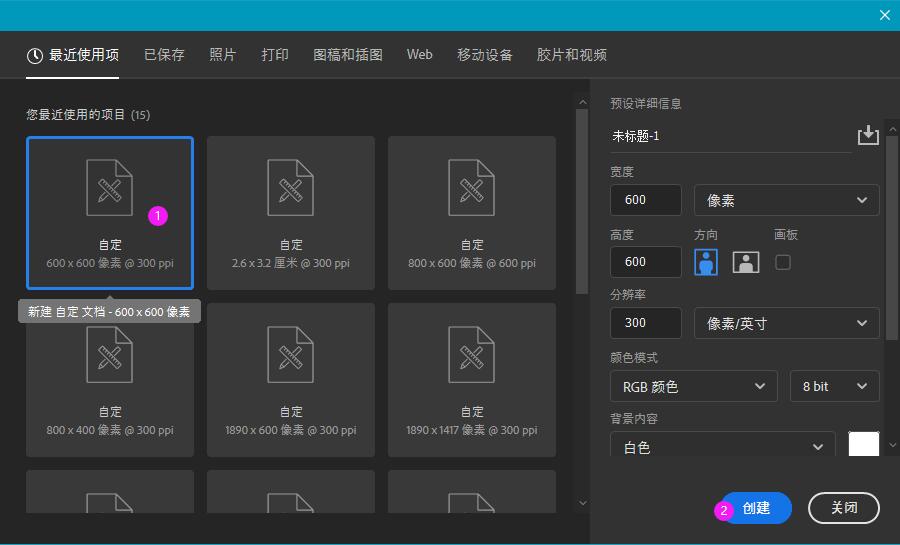Select the 800 x 600 像素 @ 600 ppi preset
Image resolution: width=900 pixels, height=545 pixels.
(x=472, y=213)
